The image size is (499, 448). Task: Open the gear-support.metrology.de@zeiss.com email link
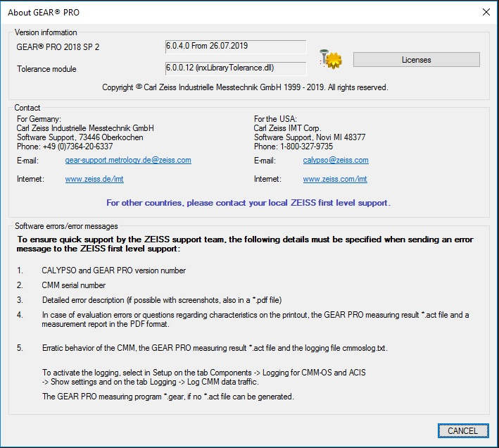[128, 160]
